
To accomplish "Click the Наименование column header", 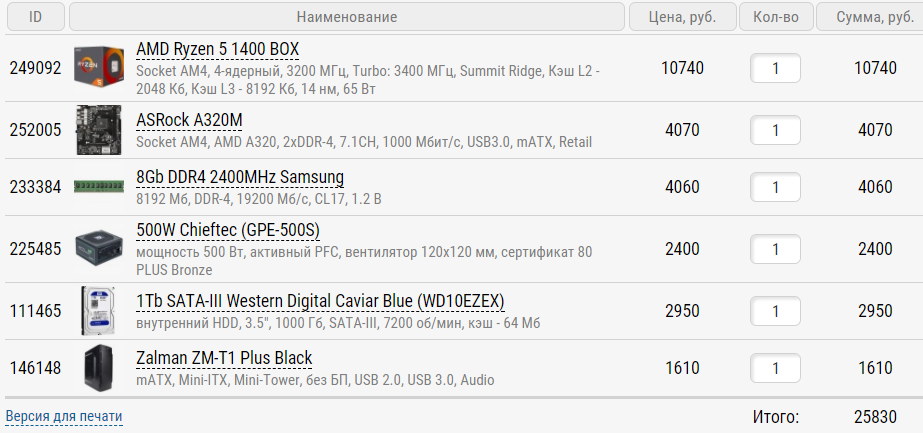I will click(x=347, y=17).
